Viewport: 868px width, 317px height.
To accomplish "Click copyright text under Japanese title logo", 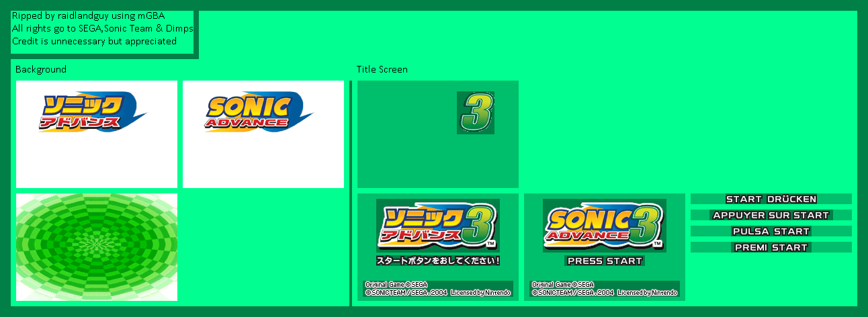I will (x=438, y=289).
